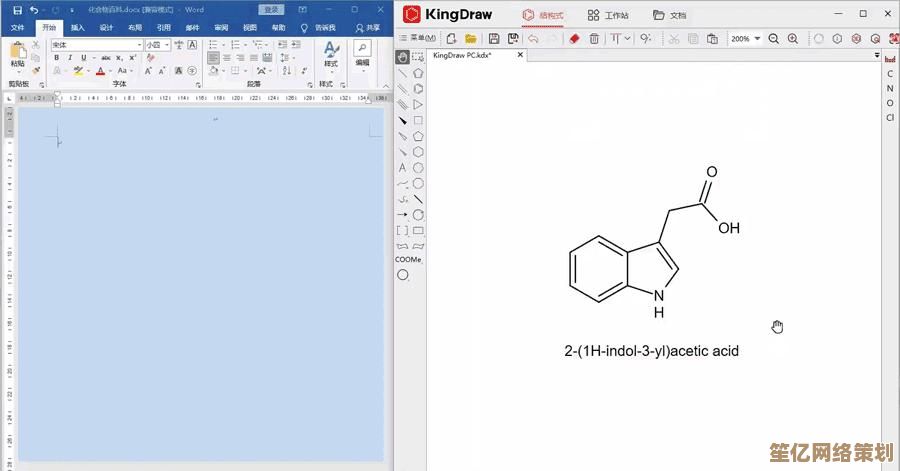Click the trash/delete icon in KingDraw

[594, 38]
